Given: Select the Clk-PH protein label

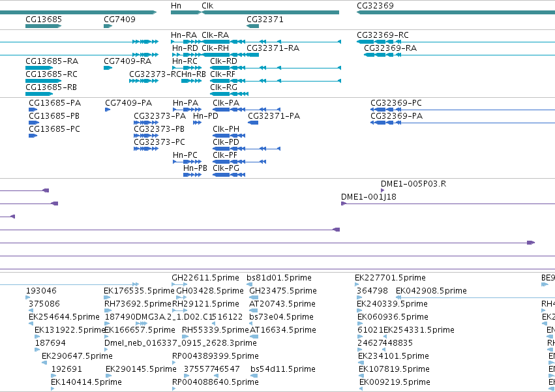Looking at the screenshot, I should (x=226, y=129).
